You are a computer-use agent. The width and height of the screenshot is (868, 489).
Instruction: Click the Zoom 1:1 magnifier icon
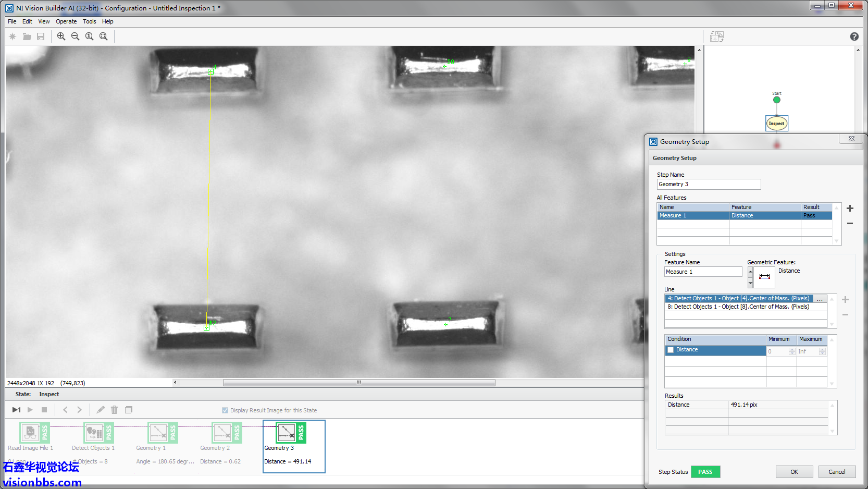click(x=90, y=36)
